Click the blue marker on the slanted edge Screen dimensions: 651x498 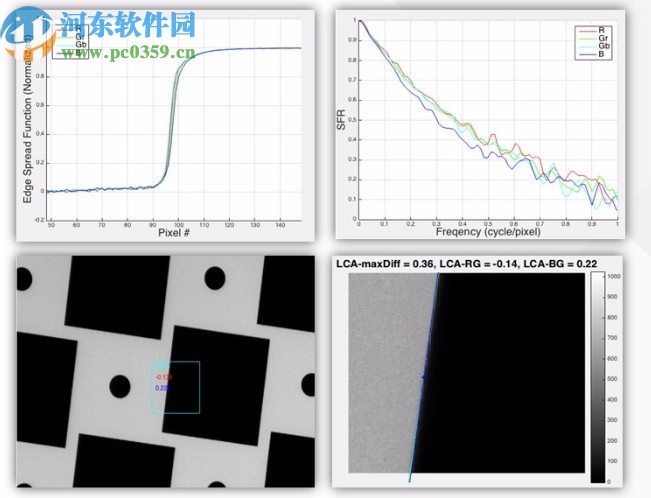tap(423, 377)
